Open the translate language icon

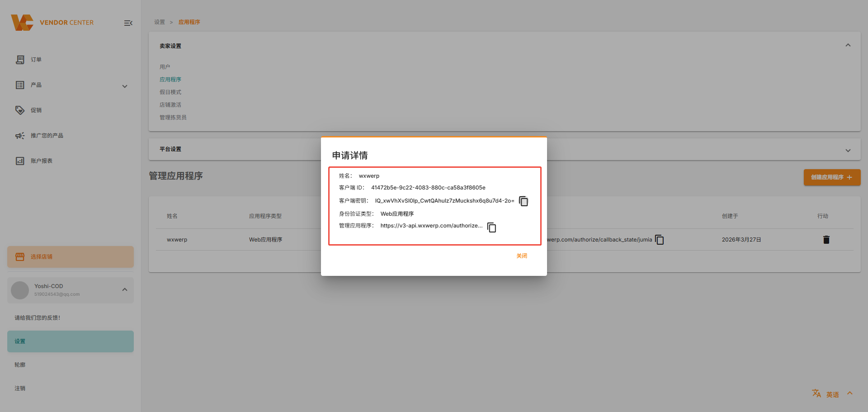816,393
